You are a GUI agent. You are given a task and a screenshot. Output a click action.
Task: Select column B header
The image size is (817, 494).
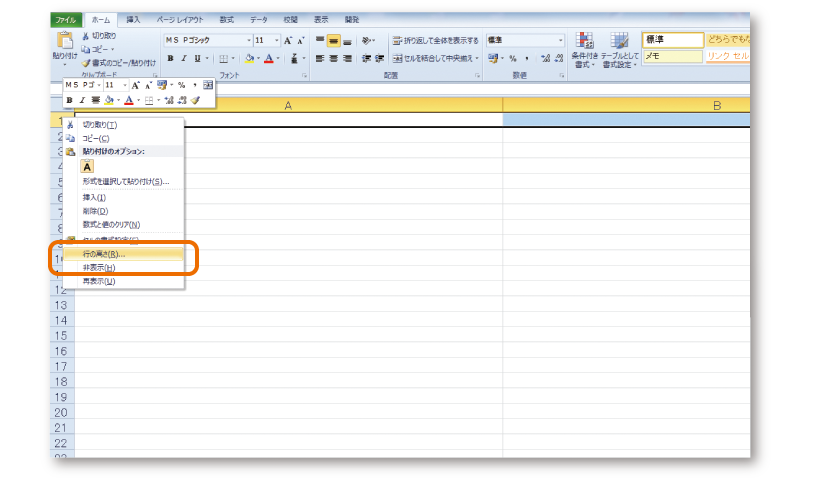click(626, 105)
